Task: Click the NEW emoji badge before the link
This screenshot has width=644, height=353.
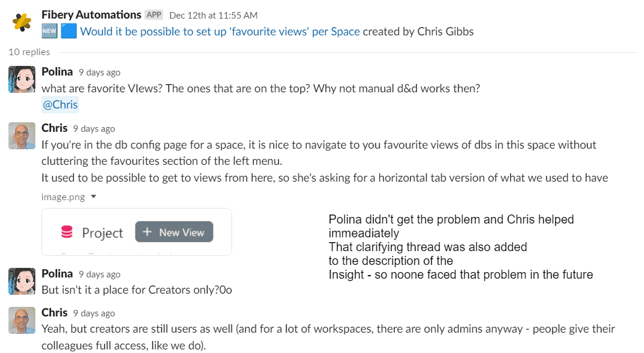Action: tap(49, 32)
